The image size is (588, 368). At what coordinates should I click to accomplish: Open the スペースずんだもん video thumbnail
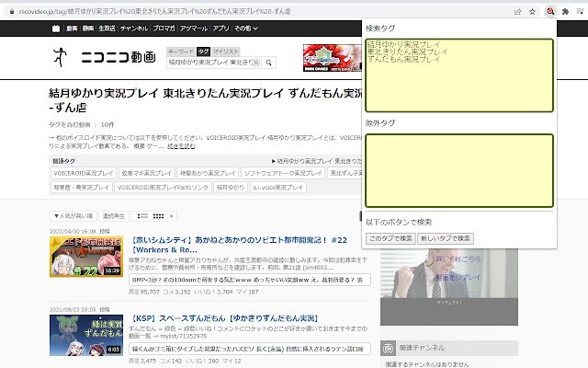coord(86,335)
